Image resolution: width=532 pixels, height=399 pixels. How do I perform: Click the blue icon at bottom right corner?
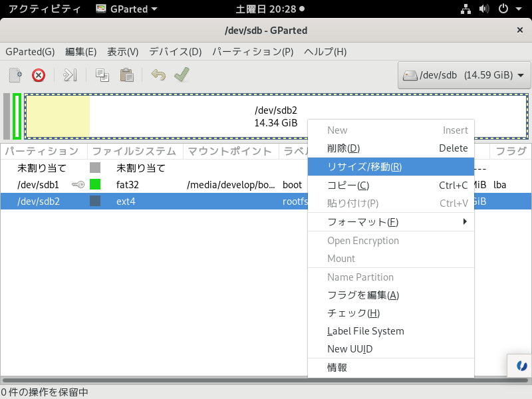tap(521, 366)
